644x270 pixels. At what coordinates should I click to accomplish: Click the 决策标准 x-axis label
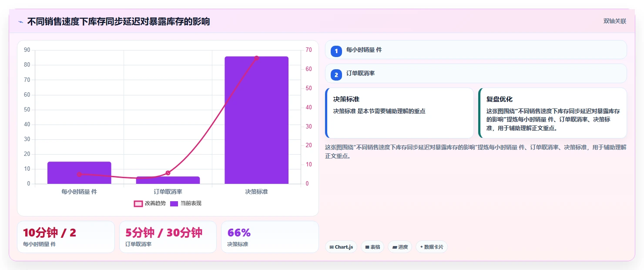pos(256,192)
